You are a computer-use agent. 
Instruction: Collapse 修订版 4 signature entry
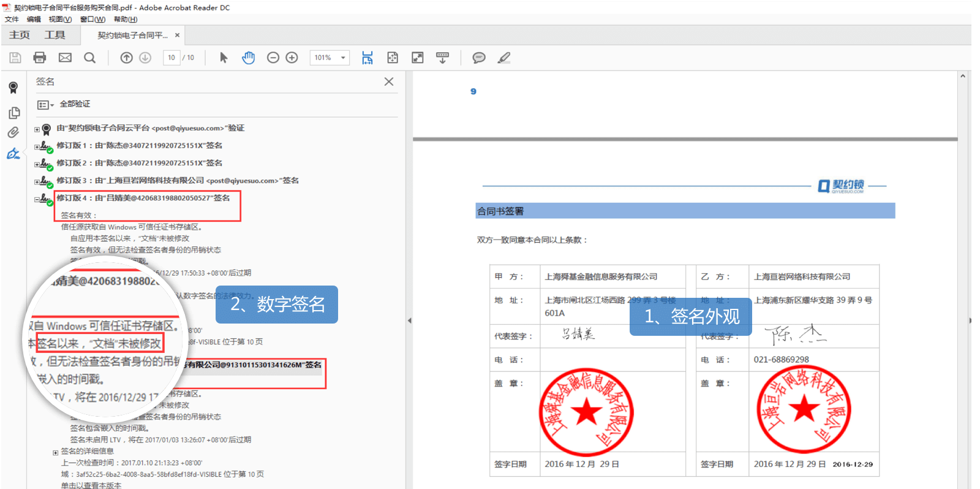click(x=37, y=199)
